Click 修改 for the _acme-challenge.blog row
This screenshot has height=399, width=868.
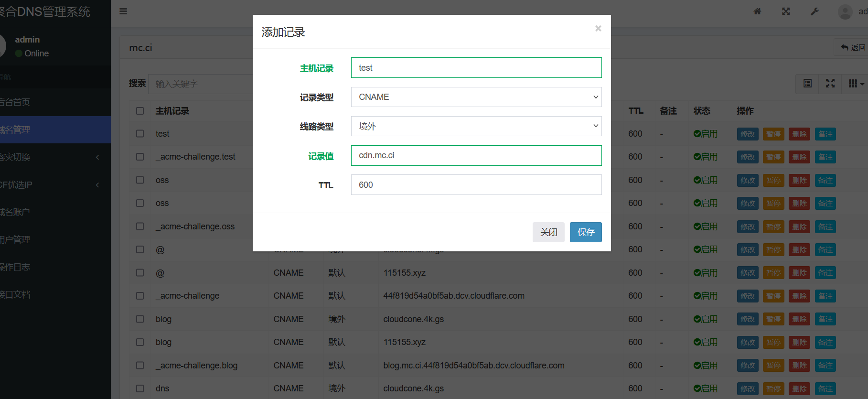point(748,366)
